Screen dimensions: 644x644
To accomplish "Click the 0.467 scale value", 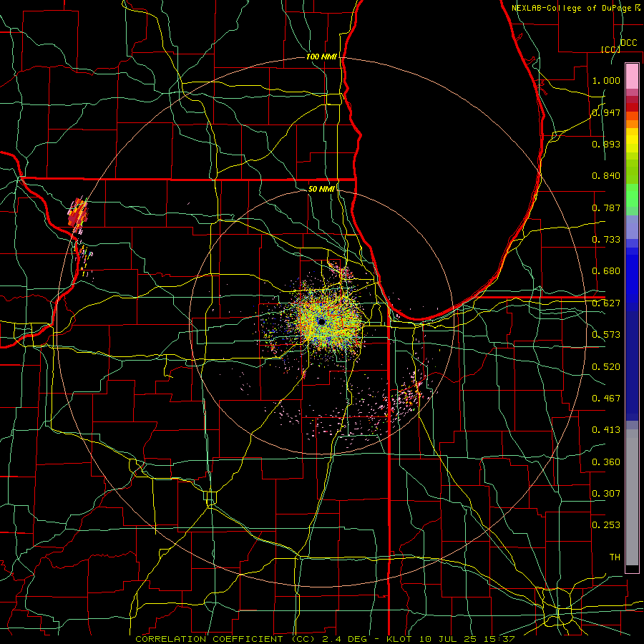I will [x=606, y=399].
